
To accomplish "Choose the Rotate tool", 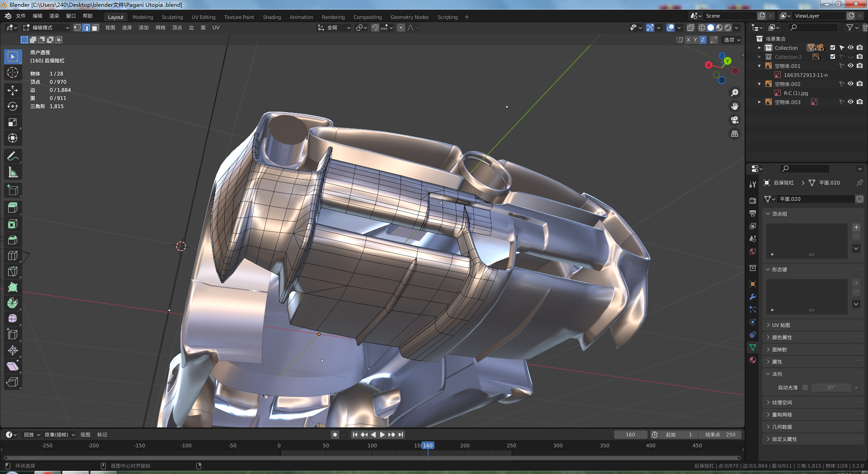I will (13, 106).
